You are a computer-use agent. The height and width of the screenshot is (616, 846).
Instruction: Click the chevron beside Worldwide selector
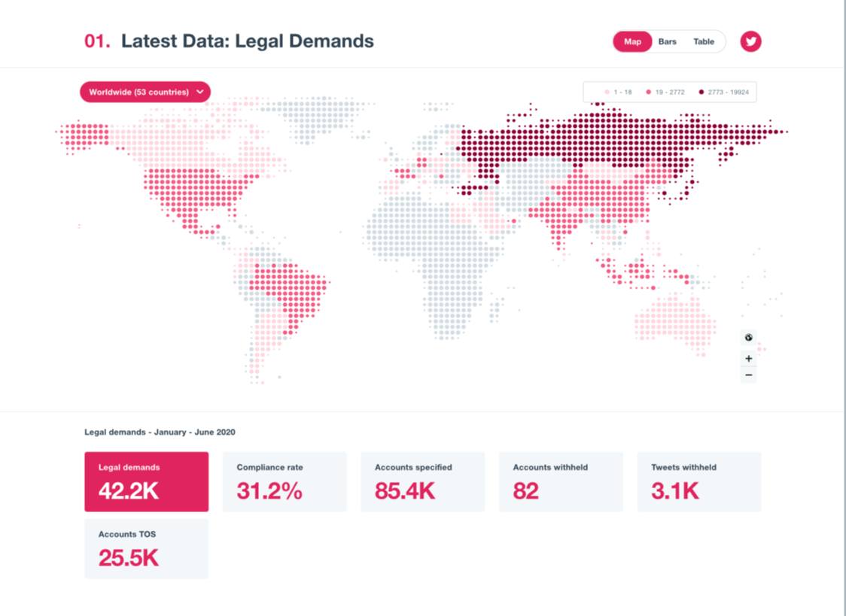point(200,92)
